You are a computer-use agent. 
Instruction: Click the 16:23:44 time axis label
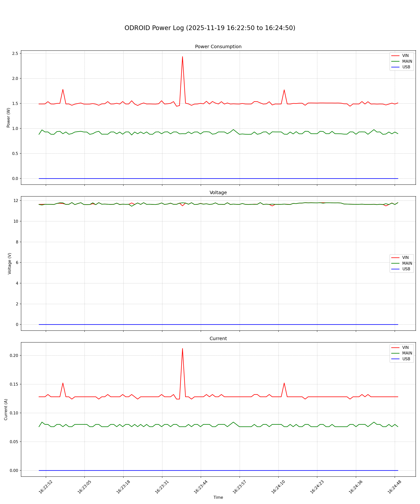click(x=201, y=487)
